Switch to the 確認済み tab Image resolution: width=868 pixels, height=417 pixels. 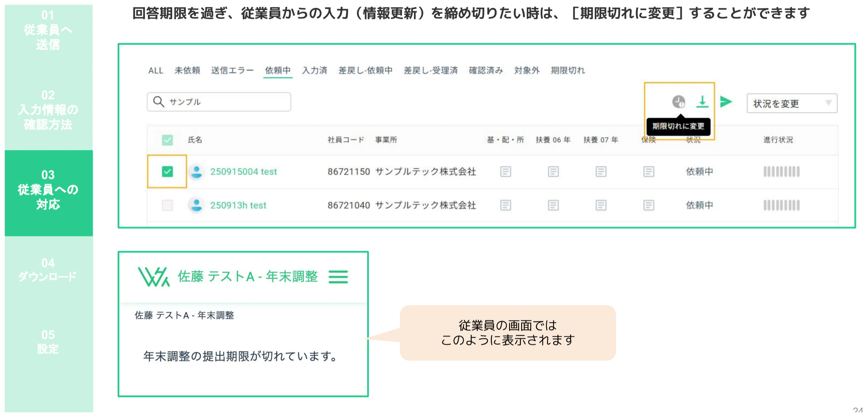[486, 71]
